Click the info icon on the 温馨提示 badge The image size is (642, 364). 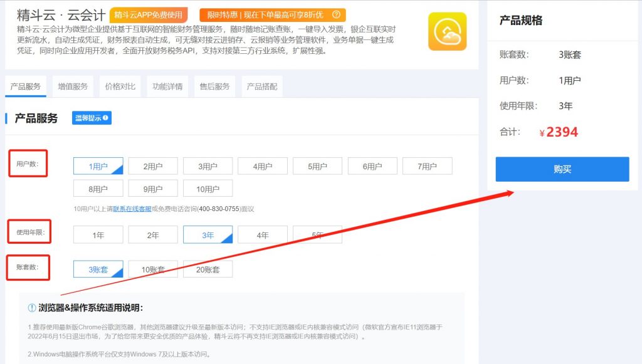(105, 118)
